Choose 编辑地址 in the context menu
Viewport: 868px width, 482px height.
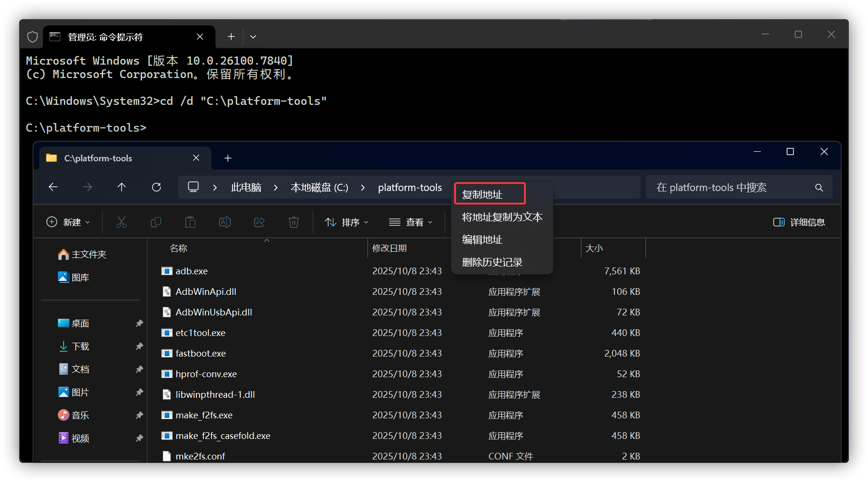point(482,239)
